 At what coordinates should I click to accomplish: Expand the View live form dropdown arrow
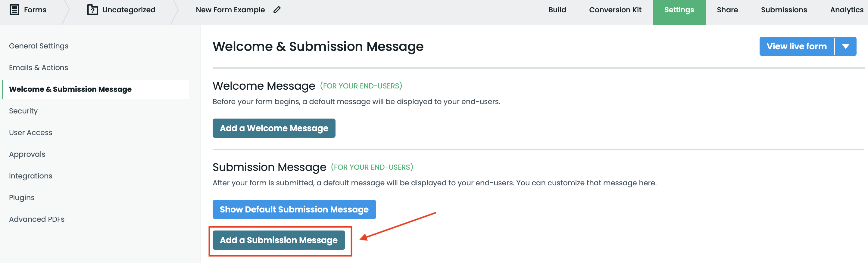[845, 46]
